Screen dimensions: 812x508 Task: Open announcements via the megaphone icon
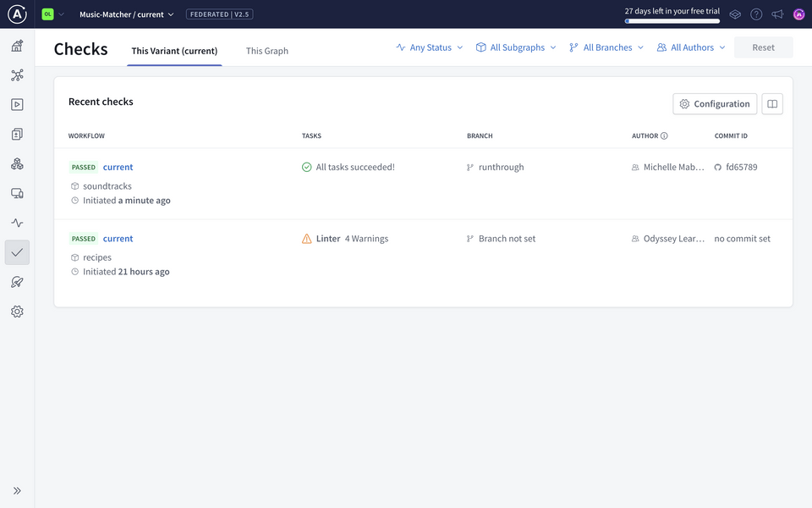(777, 14)
